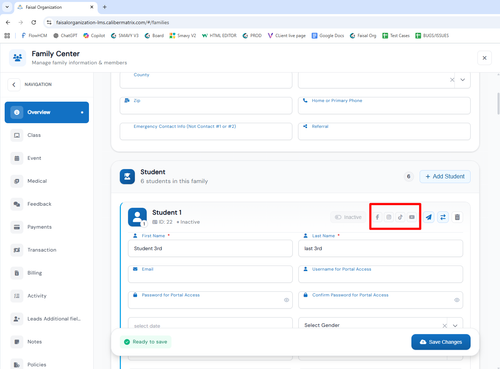
Task: Toggle Student 1 Inactive status switch
Action: click(x=348, y=217)
